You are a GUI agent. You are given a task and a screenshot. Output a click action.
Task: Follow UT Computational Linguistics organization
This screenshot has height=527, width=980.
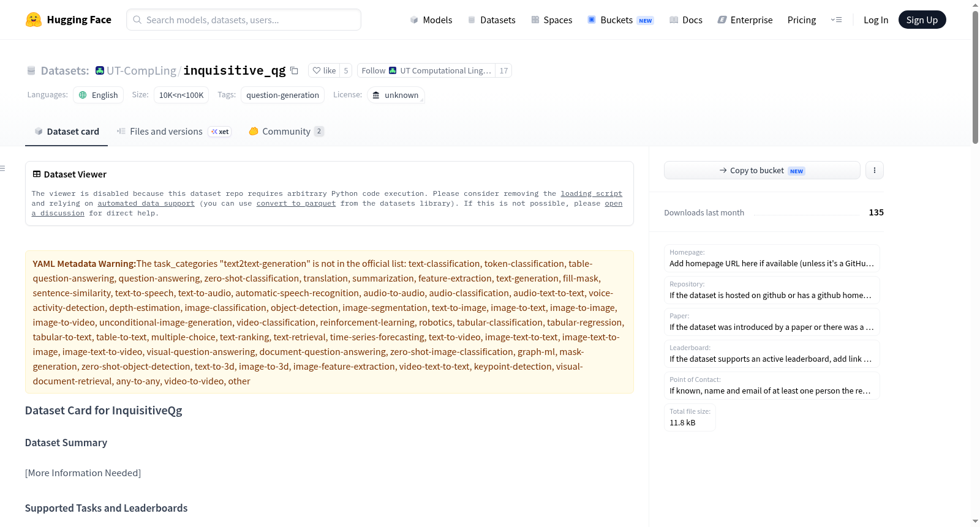(x=426, y=70)
